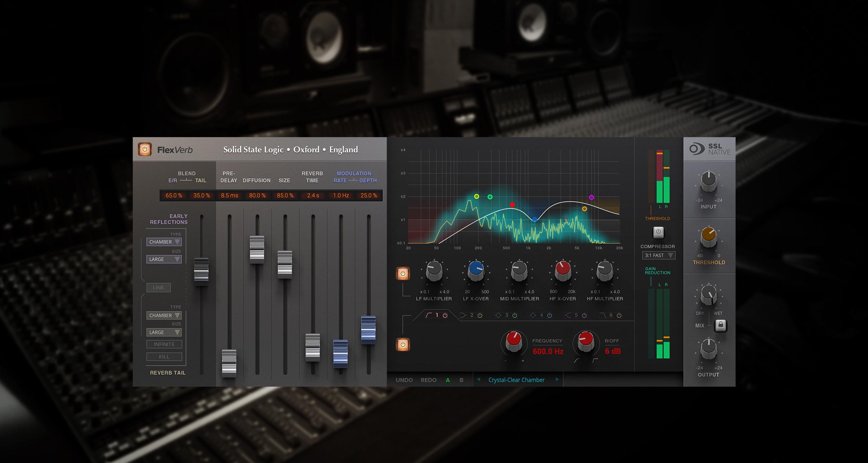Image resolution: width=868 pixels, height=463 pixels.
Task: Go to the next preset arrow
Action: [x=557, y=379]
